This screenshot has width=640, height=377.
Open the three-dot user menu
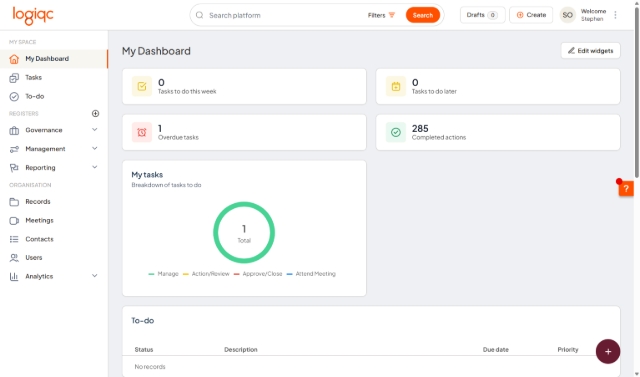pos(615,15)
